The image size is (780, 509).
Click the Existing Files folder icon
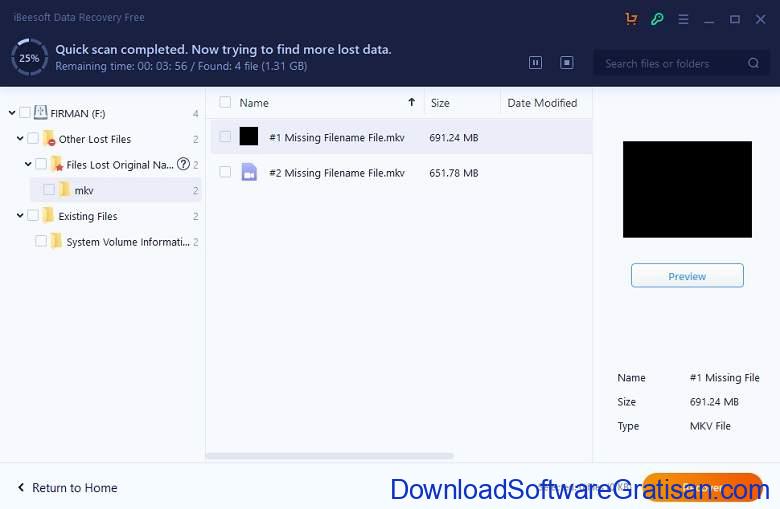point(48,215)
